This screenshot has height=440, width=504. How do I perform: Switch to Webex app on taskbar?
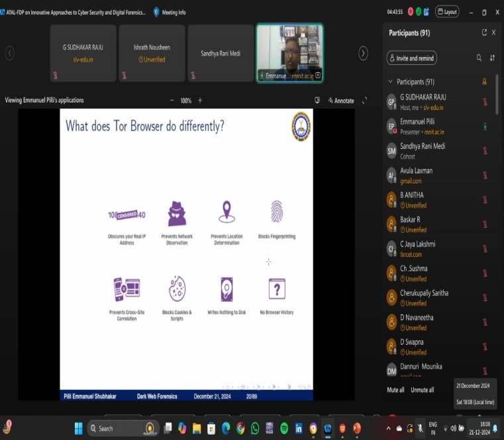coord(328,429)
